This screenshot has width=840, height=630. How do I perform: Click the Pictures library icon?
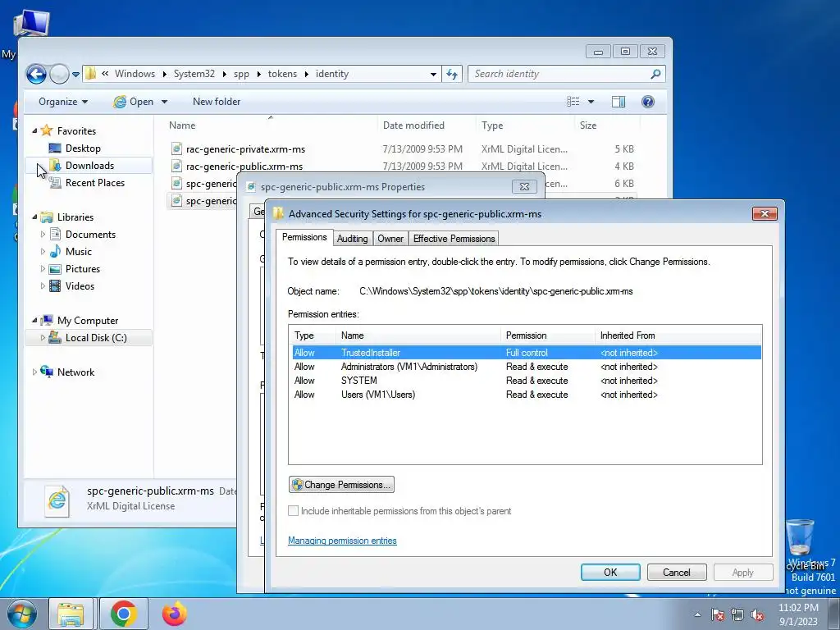point(55,269)
